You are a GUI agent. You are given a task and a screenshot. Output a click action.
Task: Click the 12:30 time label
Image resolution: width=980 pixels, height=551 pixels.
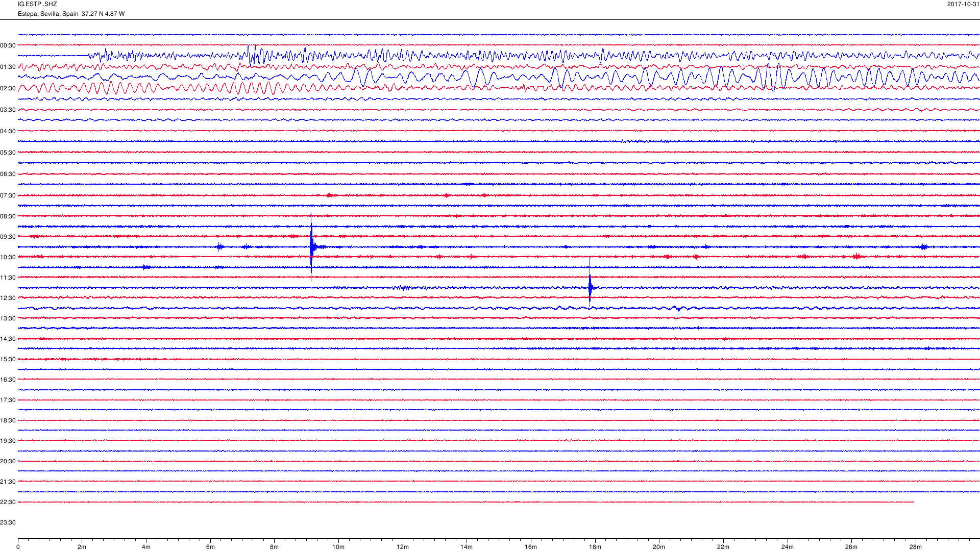click(x=8, y=298)
